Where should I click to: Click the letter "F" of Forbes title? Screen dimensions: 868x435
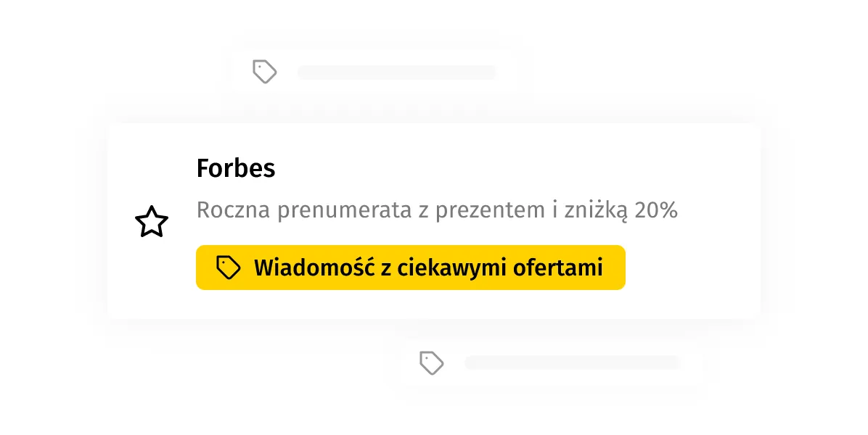(203, 169)
